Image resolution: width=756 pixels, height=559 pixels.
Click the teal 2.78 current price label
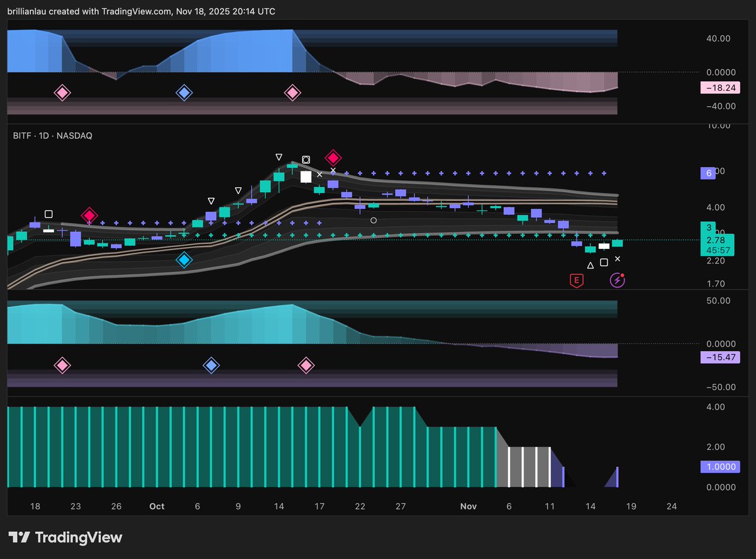pyautogui.click(x=715, y=240)
